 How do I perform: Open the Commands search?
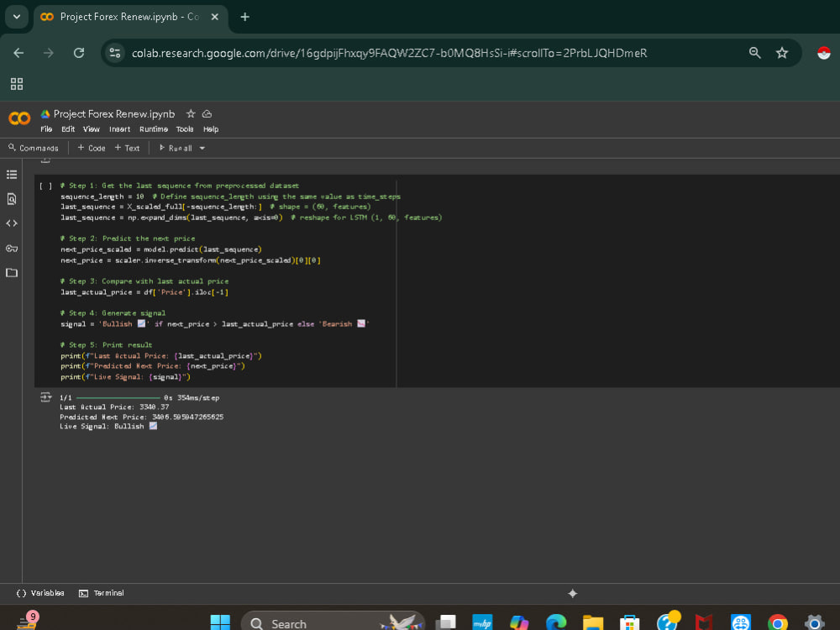(34, 148)
